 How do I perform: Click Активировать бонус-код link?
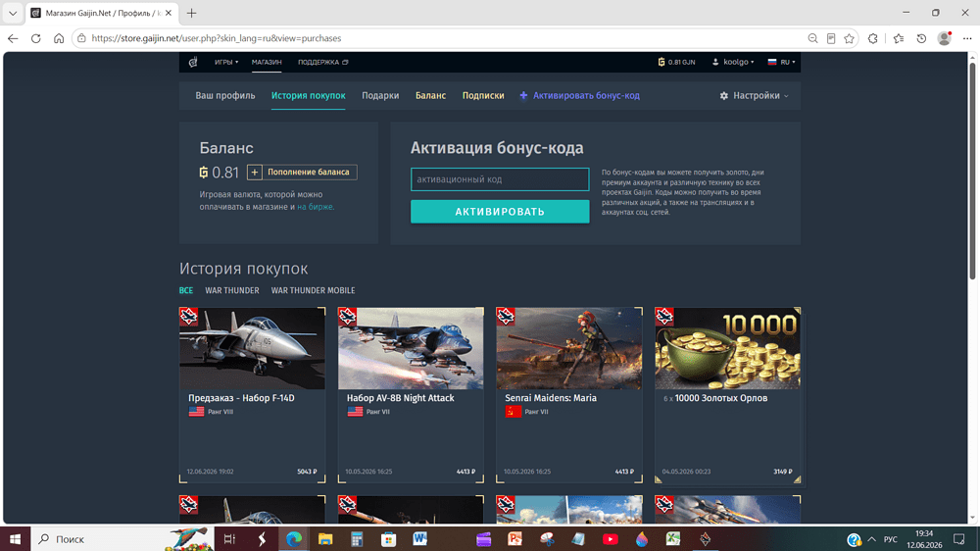tap(579, 96)
